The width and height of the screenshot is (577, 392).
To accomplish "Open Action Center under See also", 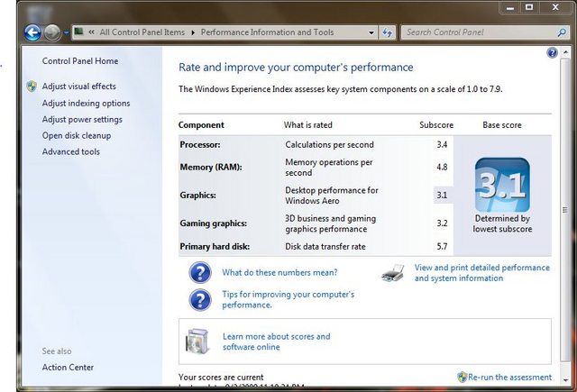I will click(x=68, y=367).
